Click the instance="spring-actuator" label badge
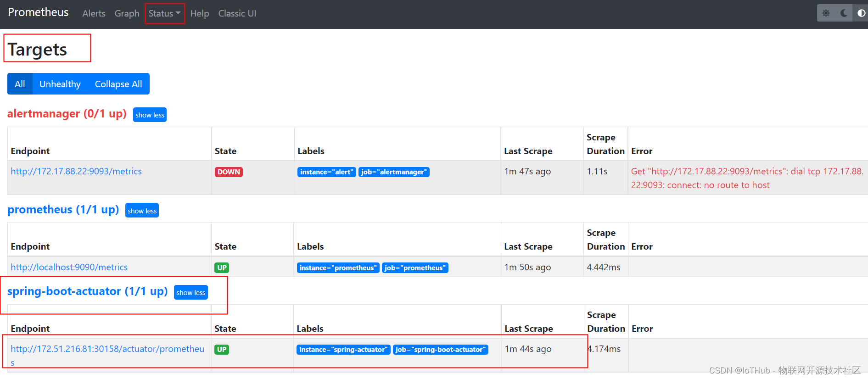The image size is (868, 379). [x=343, y=350]
